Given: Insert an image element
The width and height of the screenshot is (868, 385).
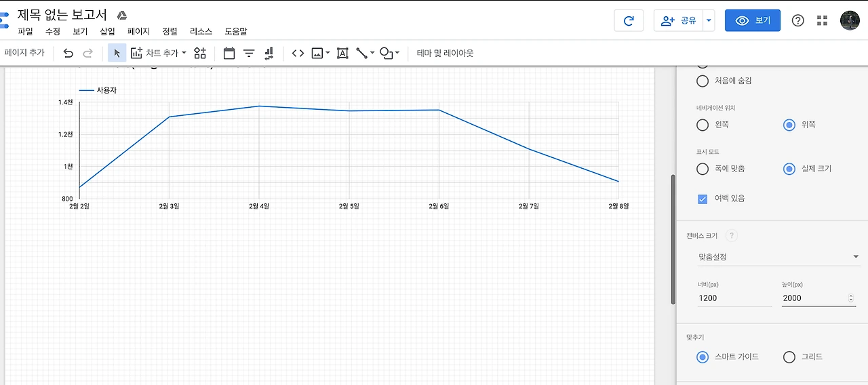Looking at the screenshot, I should [317, 53].
